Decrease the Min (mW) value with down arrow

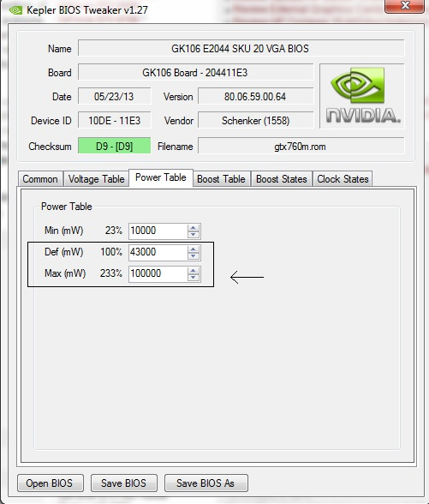pos(194,234)
